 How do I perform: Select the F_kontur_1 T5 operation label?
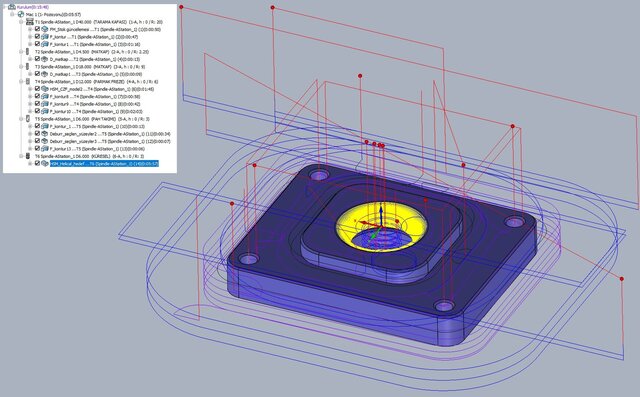point(97,126)
